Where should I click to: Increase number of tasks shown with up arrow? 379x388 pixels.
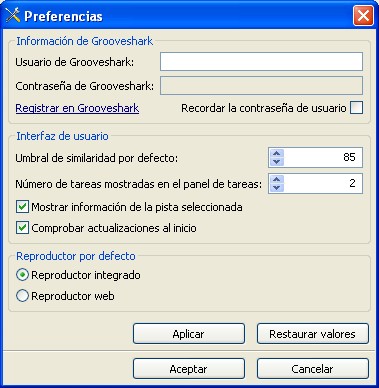[x=277, y=180]
